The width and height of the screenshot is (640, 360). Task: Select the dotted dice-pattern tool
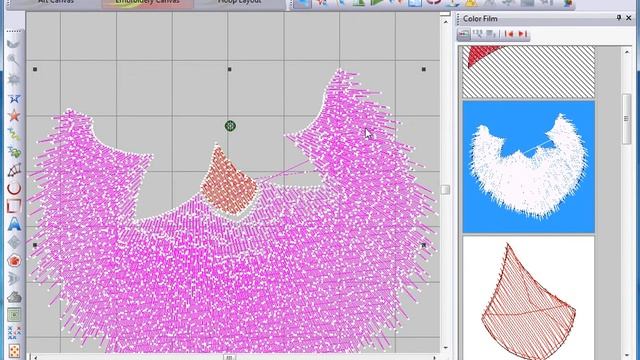tap(14, 351)
